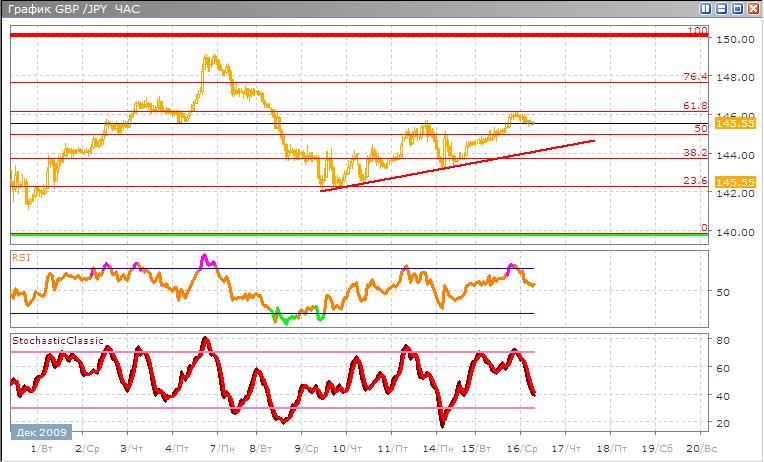Click the red 145.55 price marker

click(734, 182)
